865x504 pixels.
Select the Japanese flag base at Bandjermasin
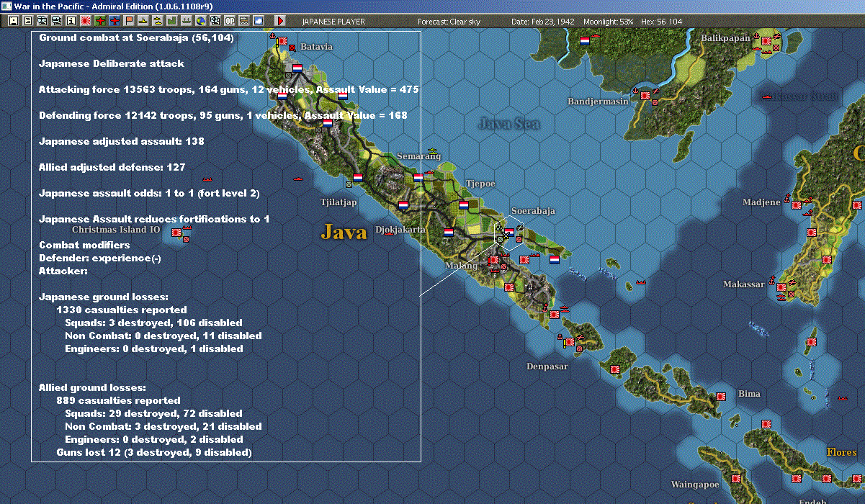(x=645, y=94)
